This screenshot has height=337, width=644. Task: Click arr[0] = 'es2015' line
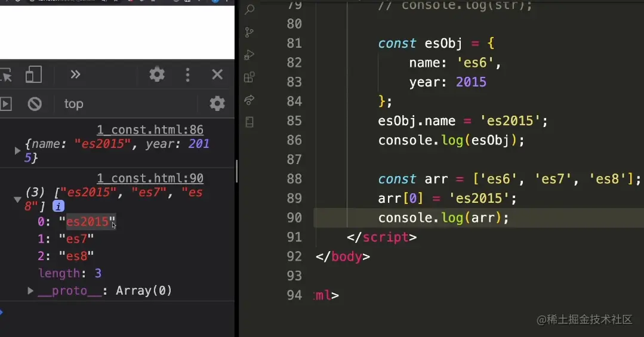(447, 198)
